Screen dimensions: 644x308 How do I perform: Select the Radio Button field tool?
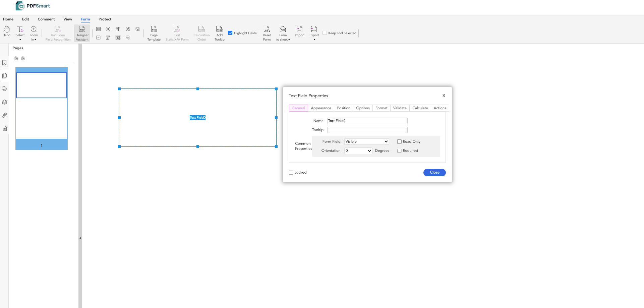coord(108,29)
